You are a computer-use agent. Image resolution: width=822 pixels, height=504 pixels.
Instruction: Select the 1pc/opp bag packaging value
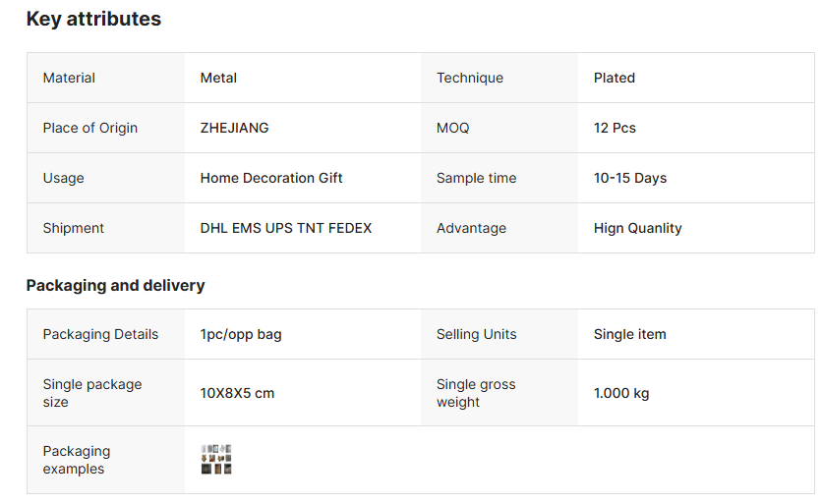click(241, 334)
